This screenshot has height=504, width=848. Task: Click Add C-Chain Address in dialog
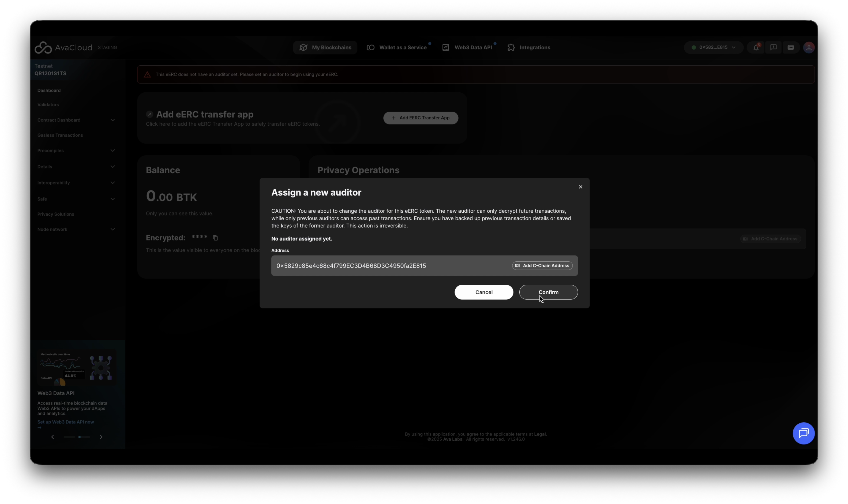coord(542,266)
